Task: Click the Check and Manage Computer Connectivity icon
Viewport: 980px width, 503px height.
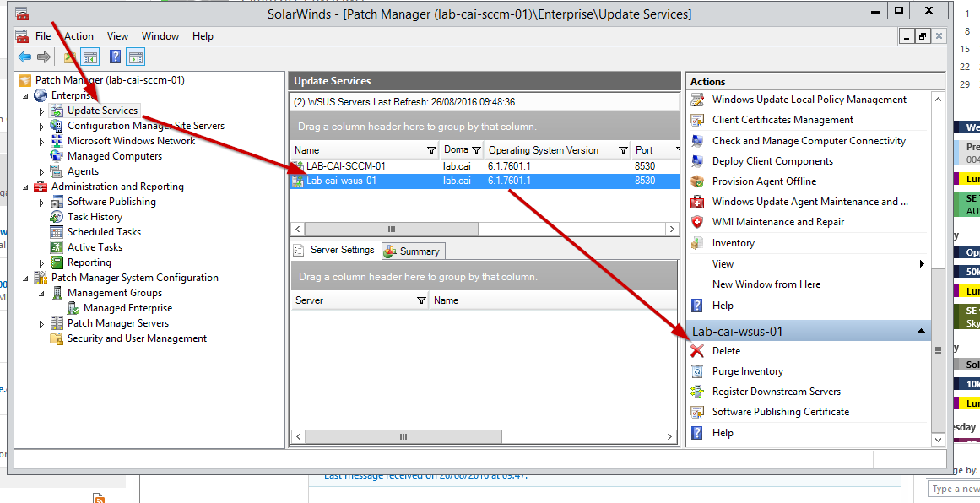Action: click(697, 141)
